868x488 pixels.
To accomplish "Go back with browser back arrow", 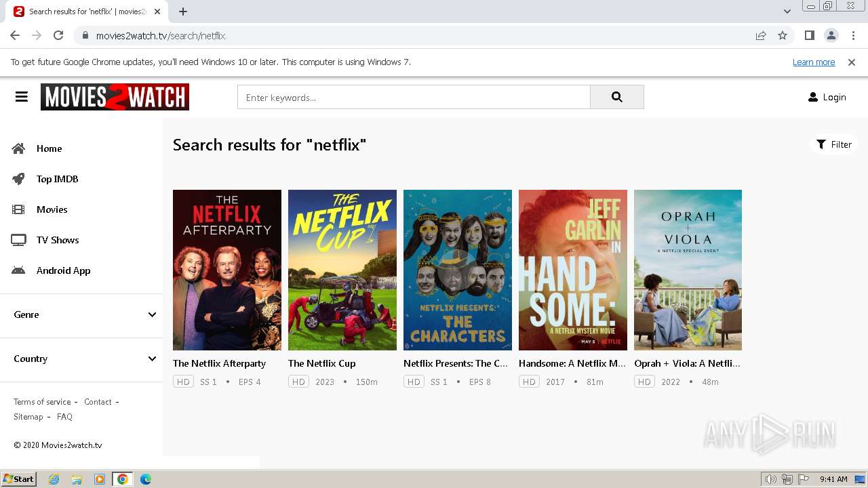I will click(15, 35).
